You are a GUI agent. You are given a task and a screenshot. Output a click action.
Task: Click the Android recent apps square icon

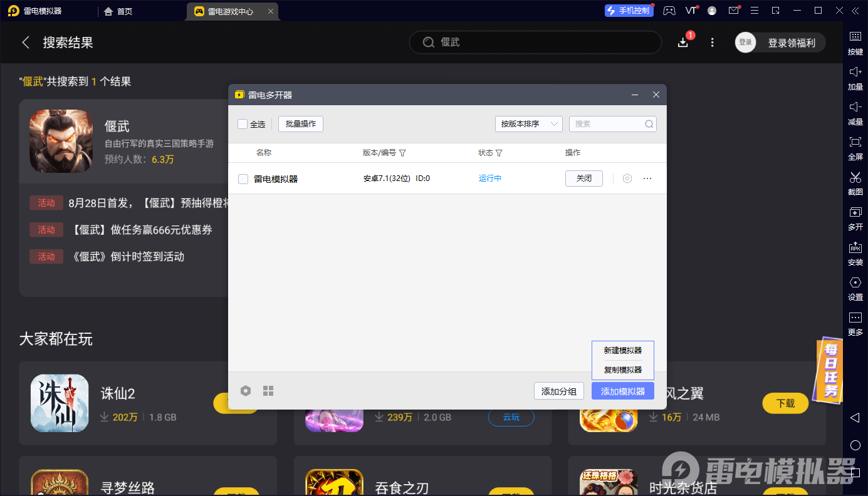point(855,473)
